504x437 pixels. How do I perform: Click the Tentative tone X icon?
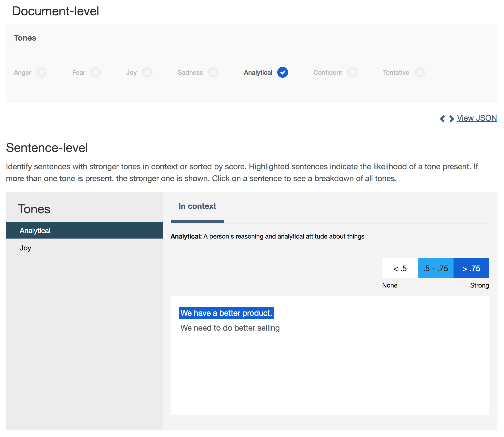420,73
